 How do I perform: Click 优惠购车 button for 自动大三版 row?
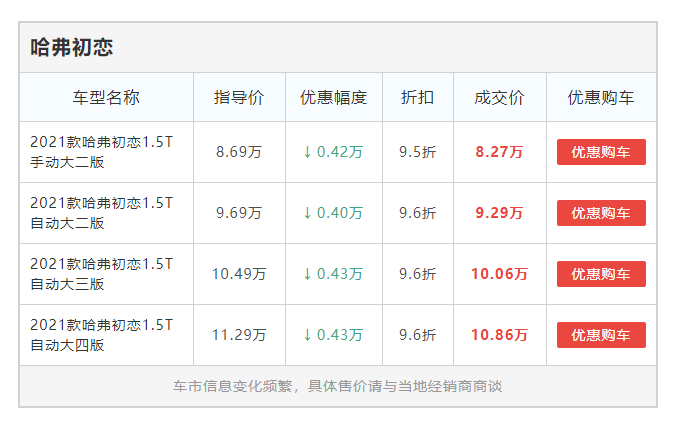[601, 274]
